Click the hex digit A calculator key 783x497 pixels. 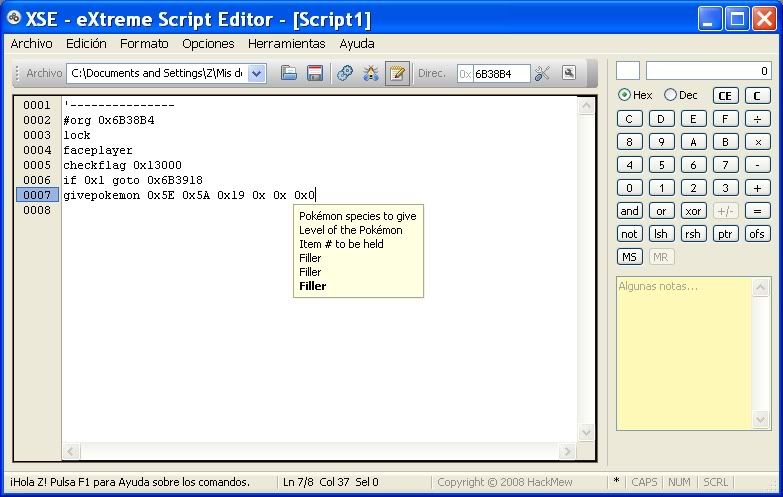(x=693, y=142)
